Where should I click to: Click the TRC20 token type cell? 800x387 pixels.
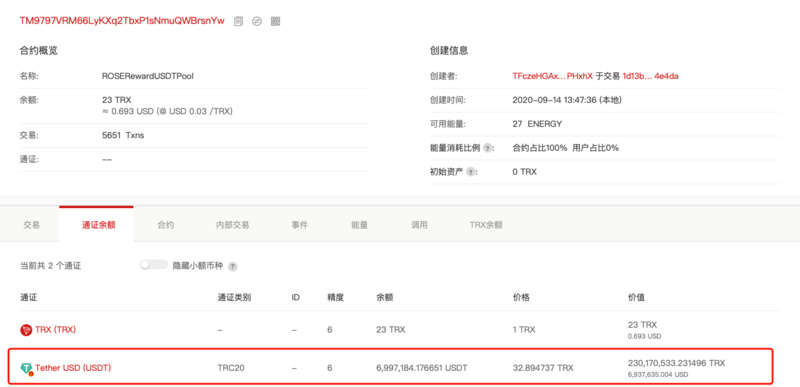pyautogui.click(x=231, y=368)
